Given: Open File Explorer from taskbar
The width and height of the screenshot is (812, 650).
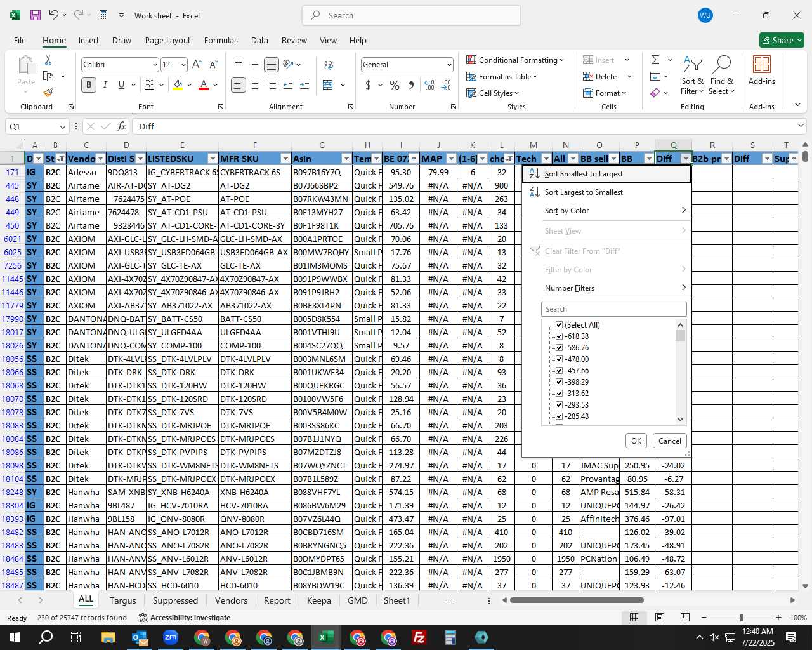Looking at the screenshot, I should point(108,637).
